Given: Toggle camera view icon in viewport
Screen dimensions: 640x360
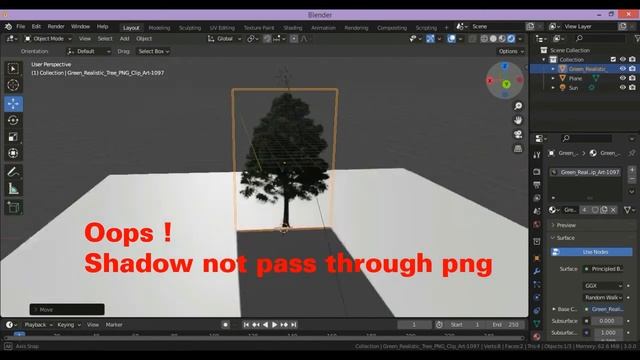Looking at the screenshot, I should [518, 134].
